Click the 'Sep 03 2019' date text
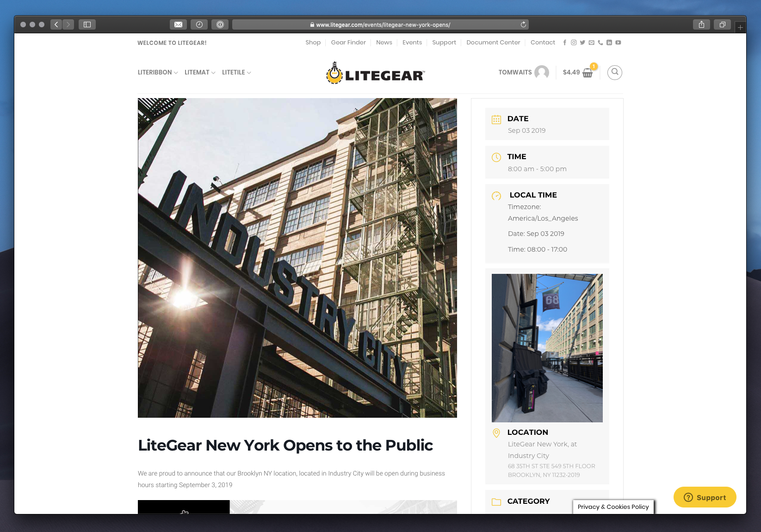This screenshot has height=532, width=761. [x=526, y=130]
